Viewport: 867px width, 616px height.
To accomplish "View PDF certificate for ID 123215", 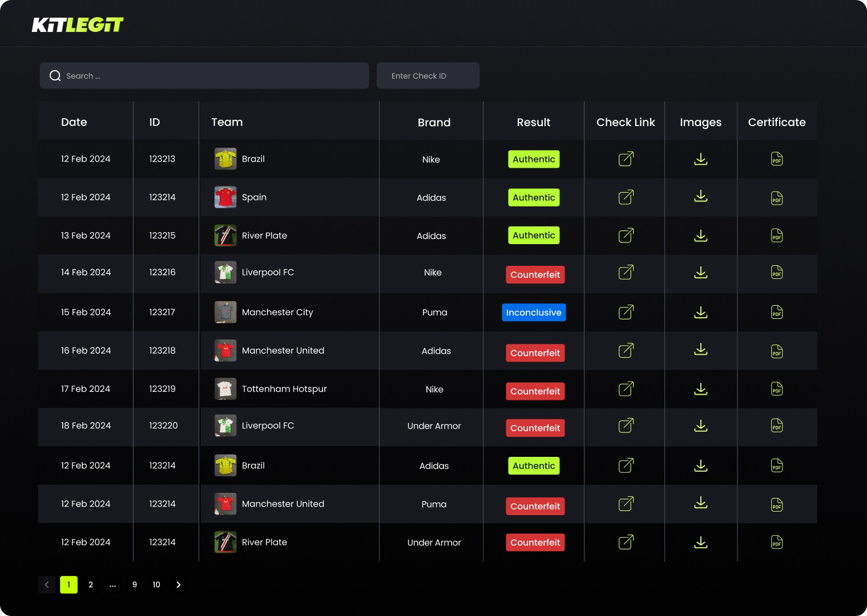I will pos(777,236).
